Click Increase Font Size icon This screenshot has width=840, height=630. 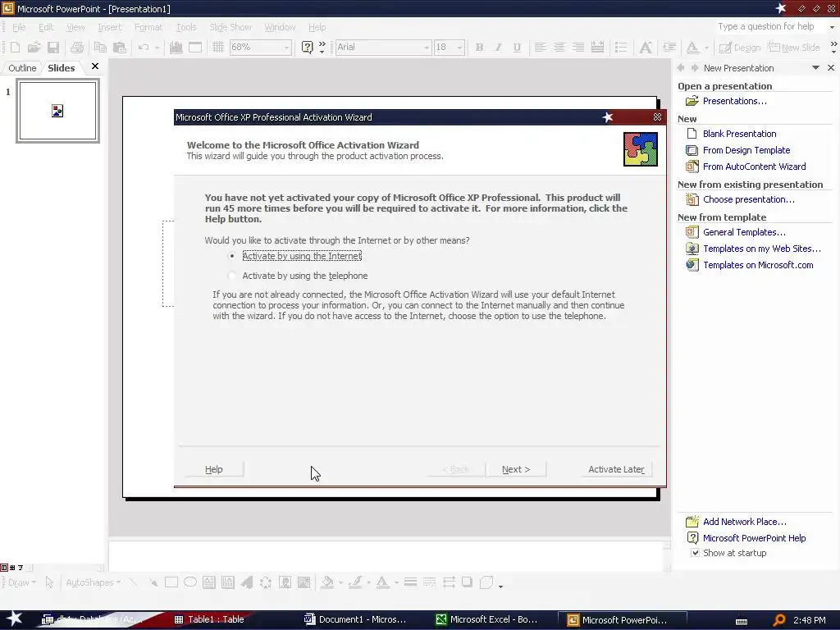click(646, 47)
